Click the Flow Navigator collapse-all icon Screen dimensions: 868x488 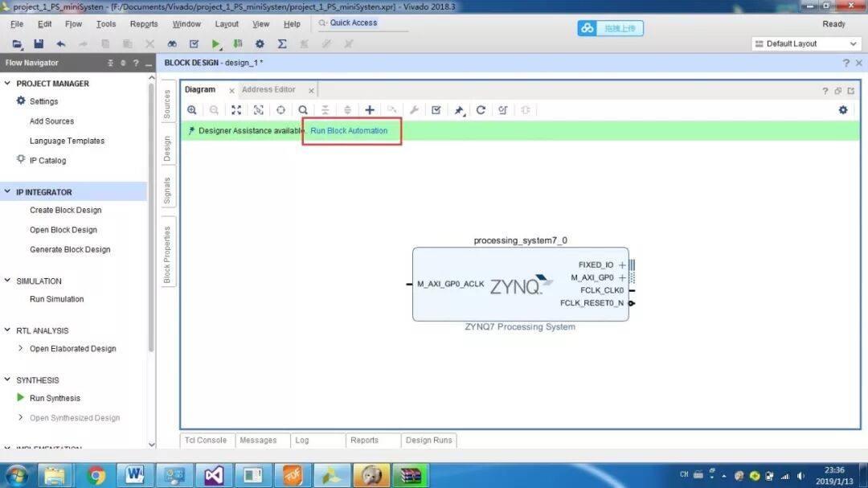click(110, 64)
